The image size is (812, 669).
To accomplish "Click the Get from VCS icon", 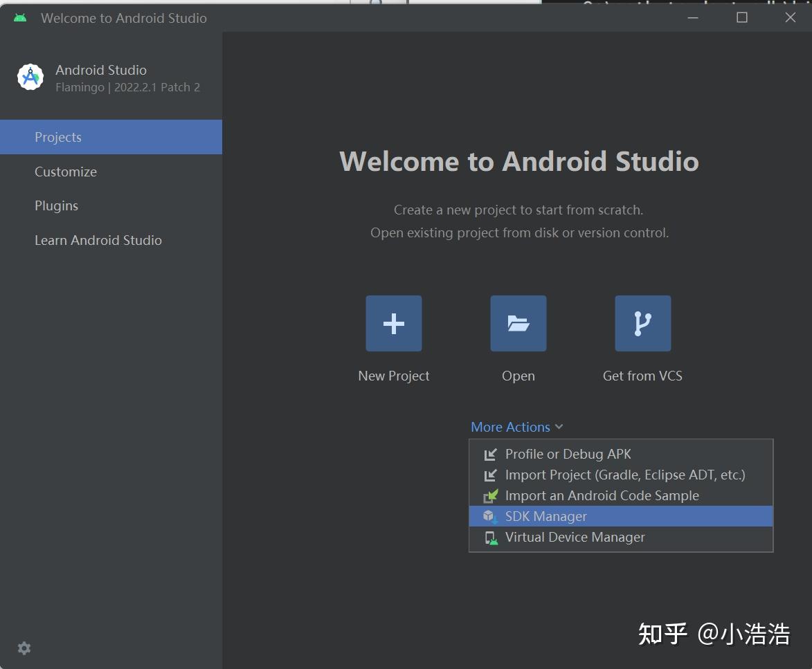I will 642,322.
